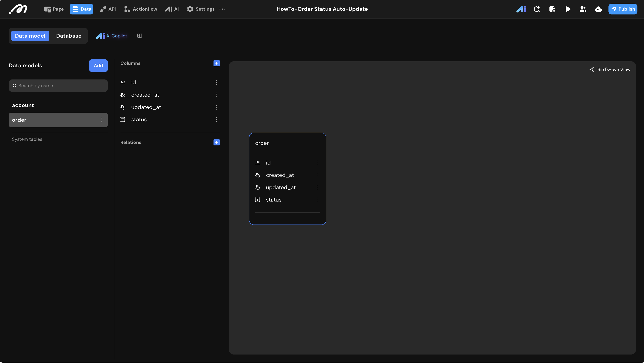Open options menu for order data model
Viewport: 644px width, 363px height.
[x=102, y=120]
